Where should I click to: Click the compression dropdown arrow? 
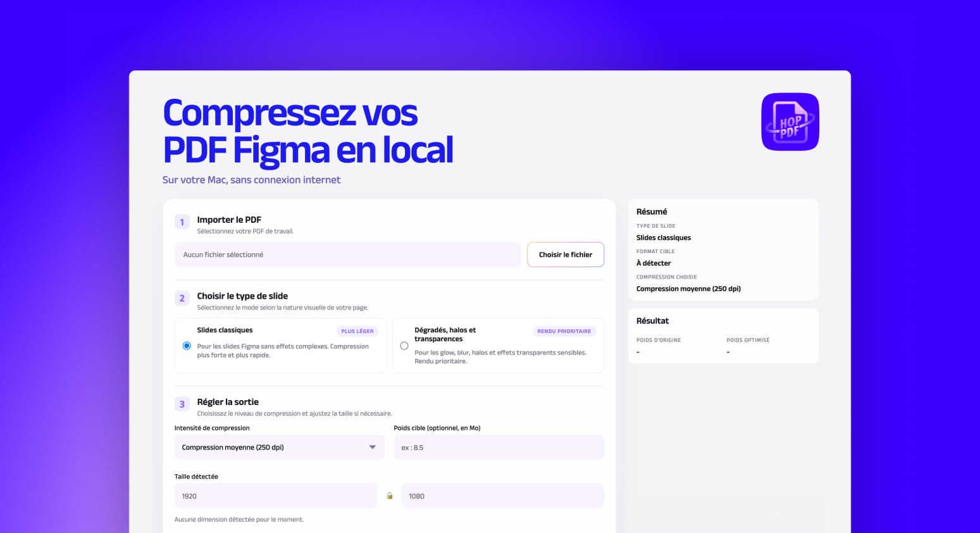coord(373,447)
